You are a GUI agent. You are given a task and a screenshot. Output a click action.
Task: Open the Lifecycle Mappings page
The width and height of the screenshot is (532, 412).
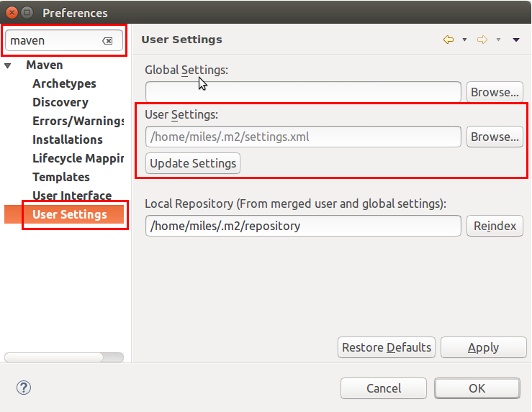78,158
